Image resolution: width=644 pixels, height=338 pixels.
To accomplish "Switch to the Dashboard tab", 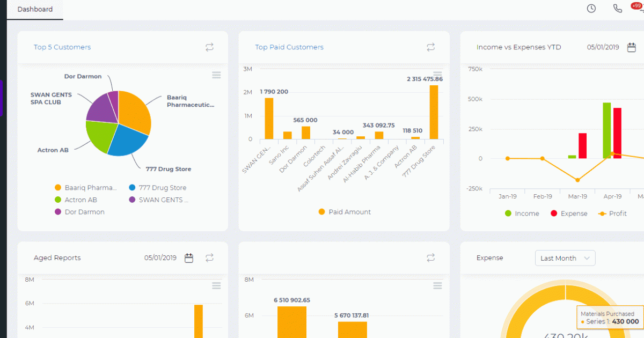I will point(35,9).
